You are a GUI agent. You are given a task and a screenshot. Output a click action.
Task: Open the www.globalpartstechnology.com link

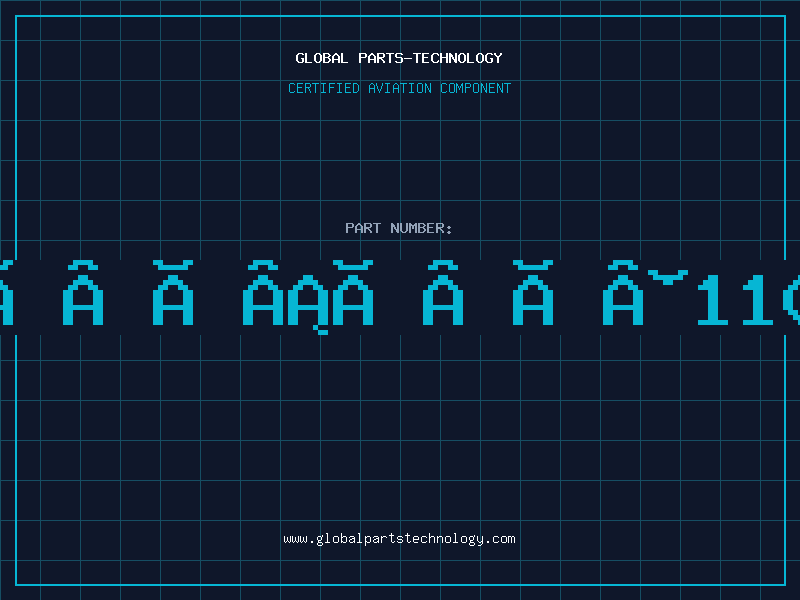(x=399, y=539)
